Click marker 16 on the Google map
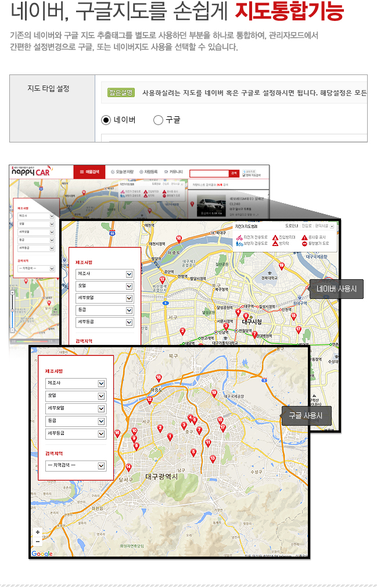 click(117, 433)
